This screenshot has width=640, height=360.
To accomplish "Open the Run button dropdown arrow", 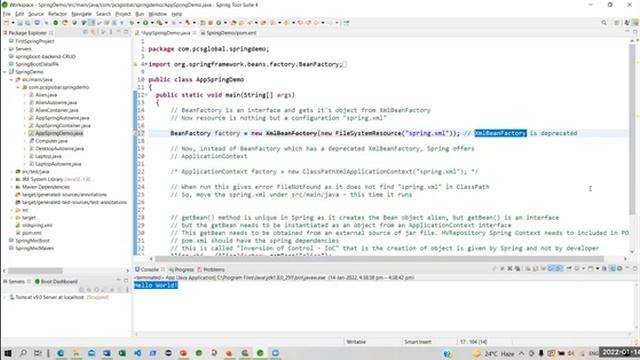I will [x=152, y=23].
